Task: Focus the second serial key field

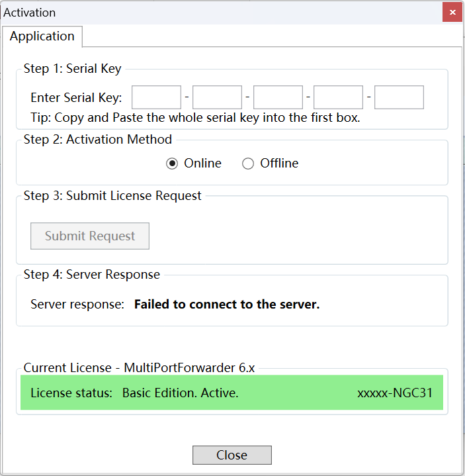Action: pyautogui.click(x=217, y=97)
